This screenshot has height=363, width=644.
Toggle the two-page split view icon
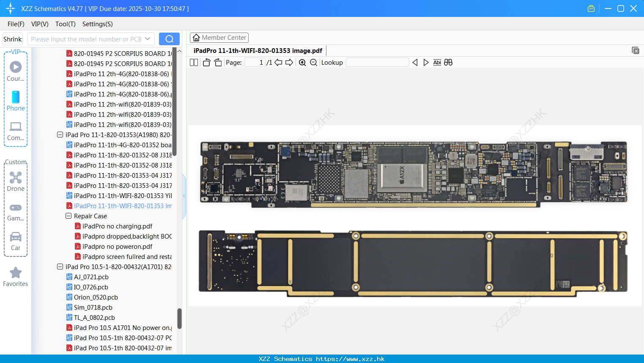click(194, 63)
